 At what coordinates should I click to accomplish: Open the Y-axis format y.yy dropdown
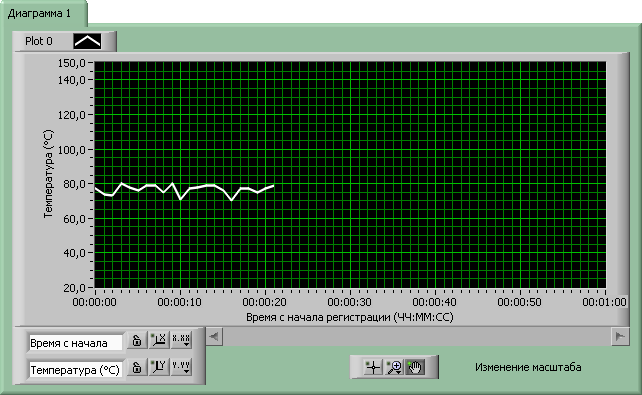[181, 367]
